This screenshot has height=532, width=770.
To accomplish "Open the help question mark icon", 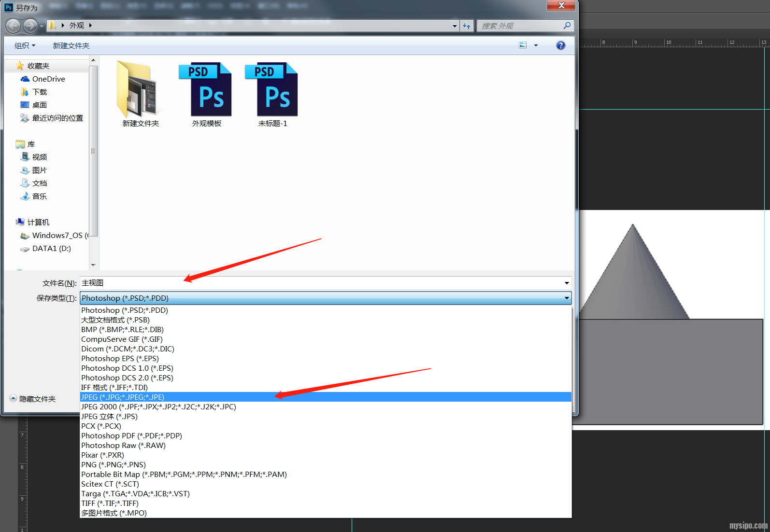I will click(560, 45).
